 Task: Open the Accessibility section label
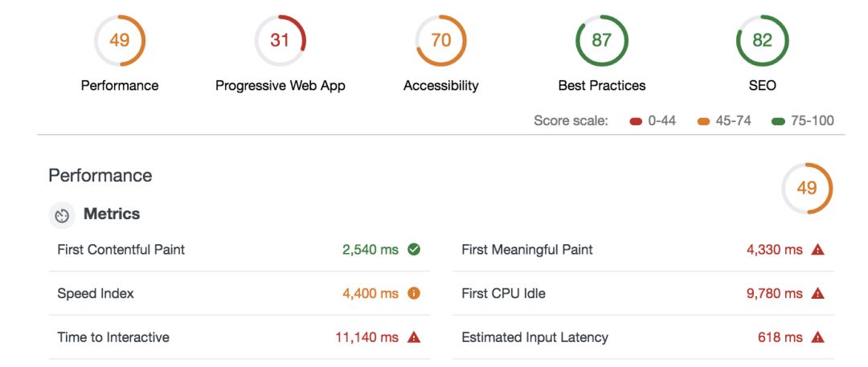[x=440, y=86]
